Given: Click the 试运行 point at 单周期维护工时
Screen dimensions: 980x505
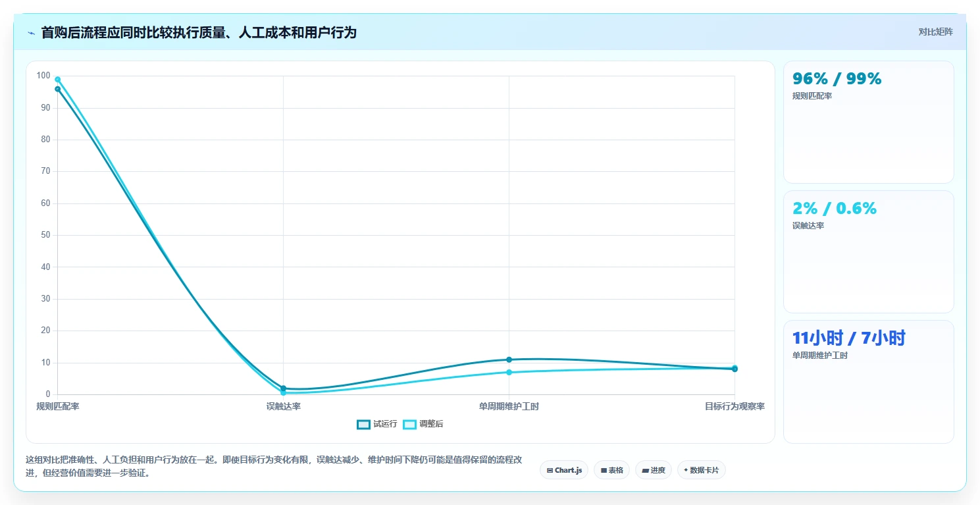Looking at the screenshot, I should pos(509,359).
